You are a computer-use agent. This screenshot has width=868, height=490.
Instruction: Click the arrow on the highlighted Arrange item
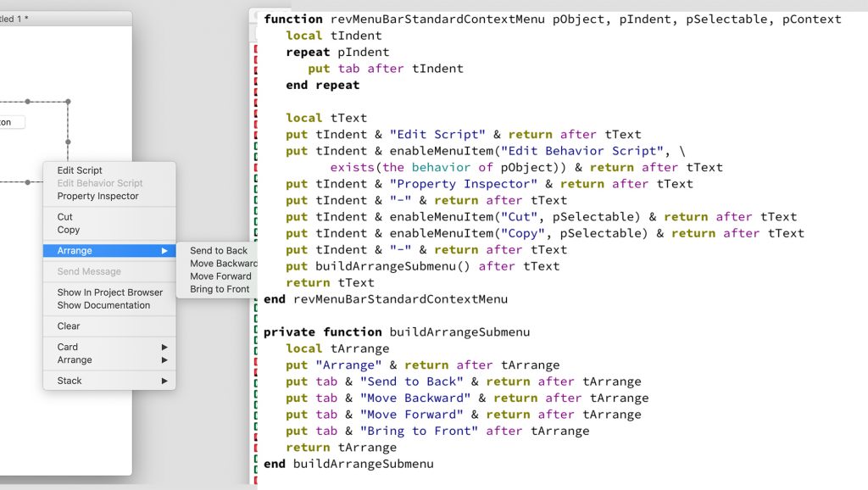(x=164, y=251)
